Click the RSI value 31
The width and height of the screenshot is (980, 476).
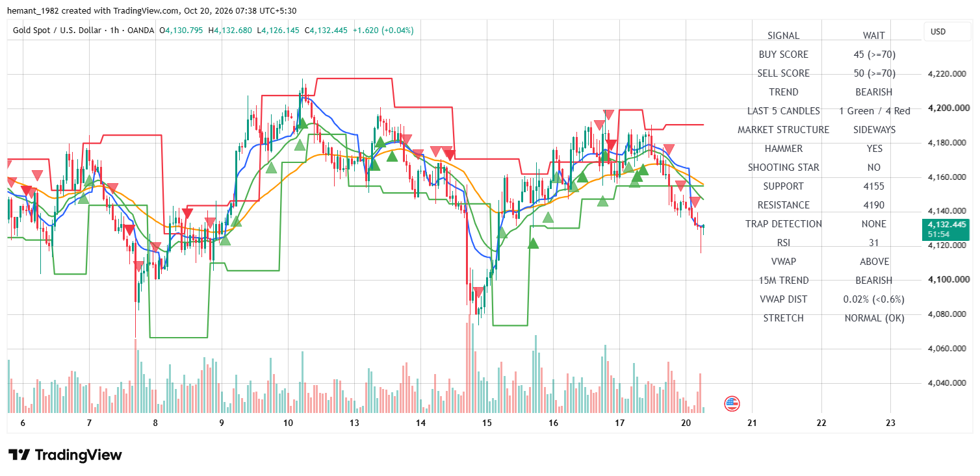coord(874,243)
